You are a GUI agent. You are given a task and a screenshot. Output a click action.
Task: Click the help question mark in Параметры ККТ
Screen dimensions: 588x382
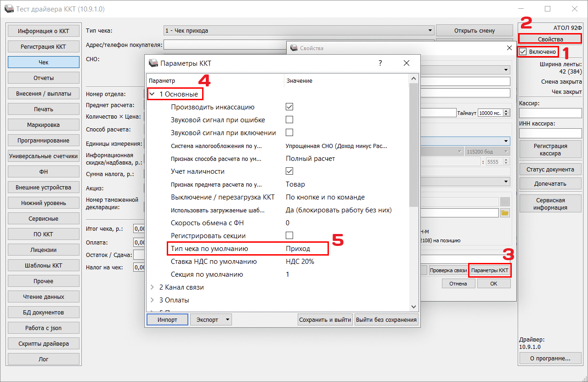click(x=380, y=63)
